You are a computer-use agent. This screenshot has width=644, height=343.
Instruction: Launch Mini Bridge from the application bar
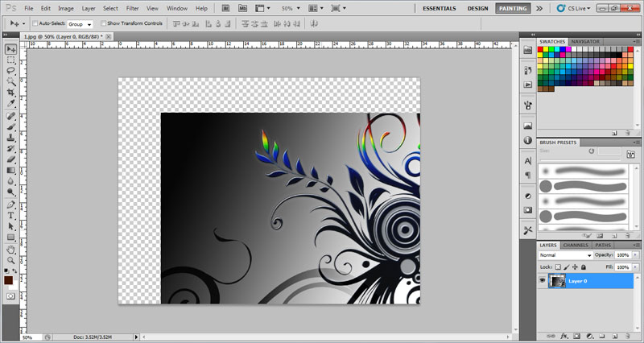(x=243, y=8)
